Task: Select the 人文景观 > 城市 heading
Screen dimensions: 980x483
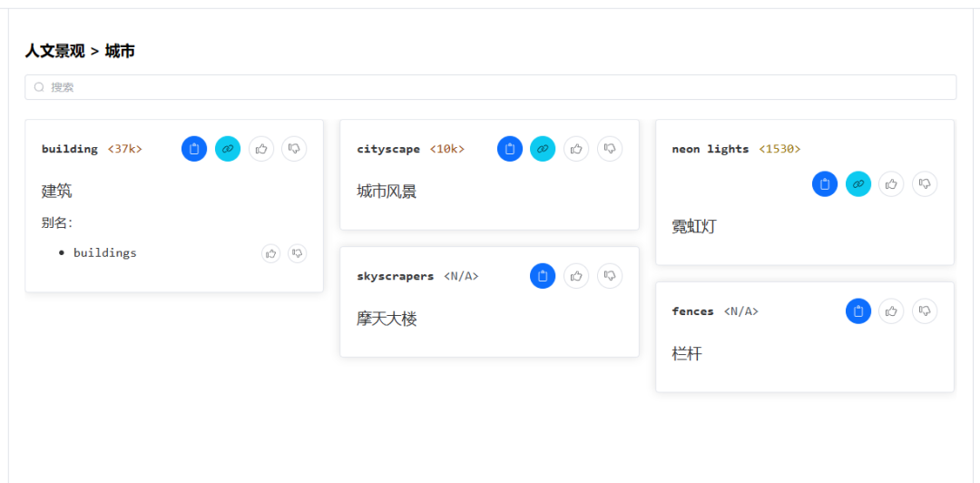Action: (x=79, y=52)
